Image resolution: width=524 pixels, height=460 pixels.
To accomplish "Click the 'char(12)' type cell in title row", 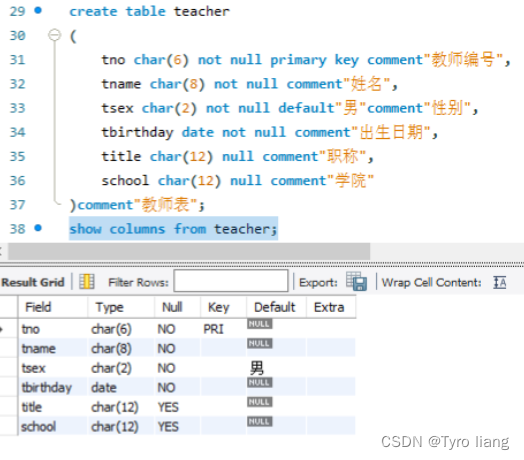I will pyautogui.click(x=121, y=407).
